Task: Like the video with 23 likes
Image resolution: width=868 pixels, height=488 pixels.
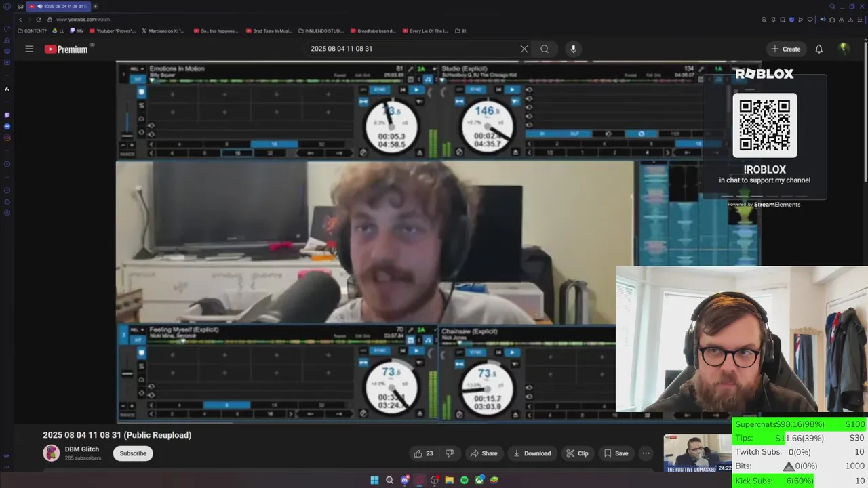Action: (x=423, y=453)
